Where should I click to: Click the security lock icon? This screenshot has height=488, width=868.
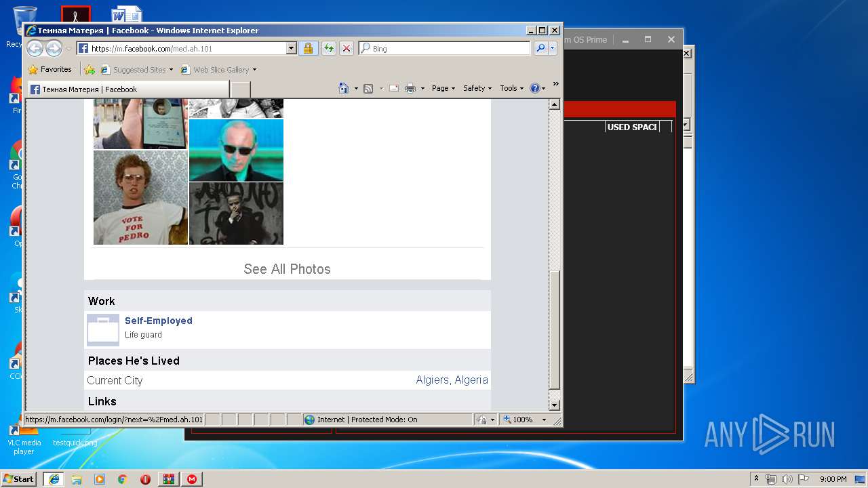(x=308, y=48)
